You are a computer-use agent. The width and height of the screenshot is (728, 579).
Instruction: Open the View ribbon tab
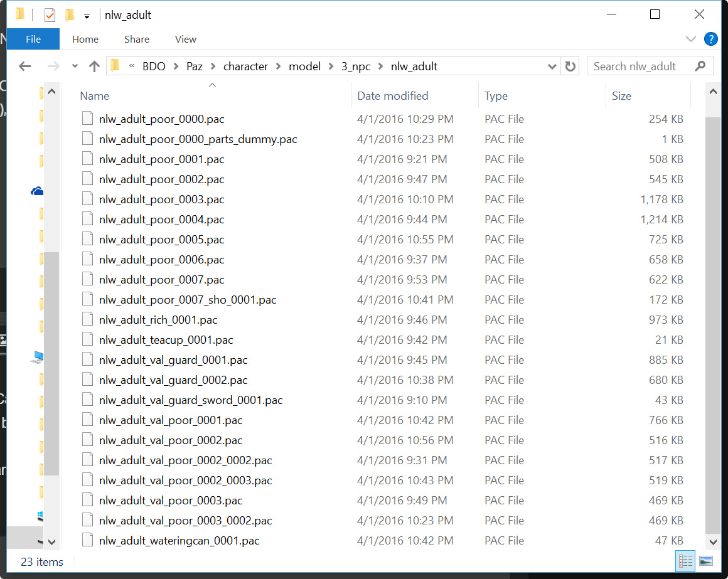(185, 39)
